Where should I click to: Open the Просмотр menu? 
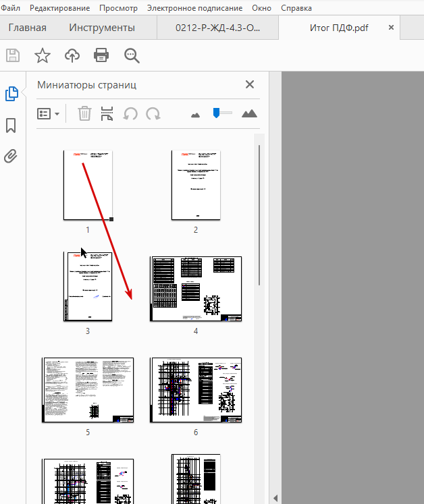pos(118,8)
